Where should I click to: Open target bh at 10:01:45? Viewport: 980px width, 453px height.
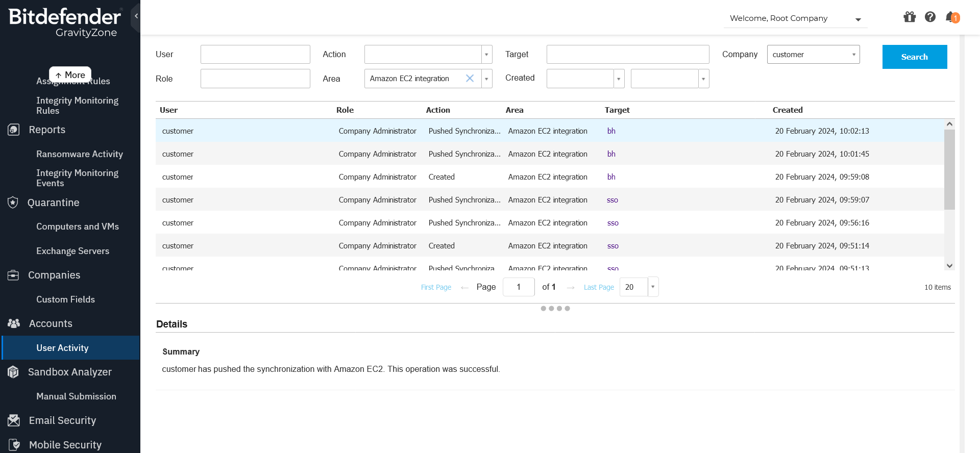coord(611,154)
